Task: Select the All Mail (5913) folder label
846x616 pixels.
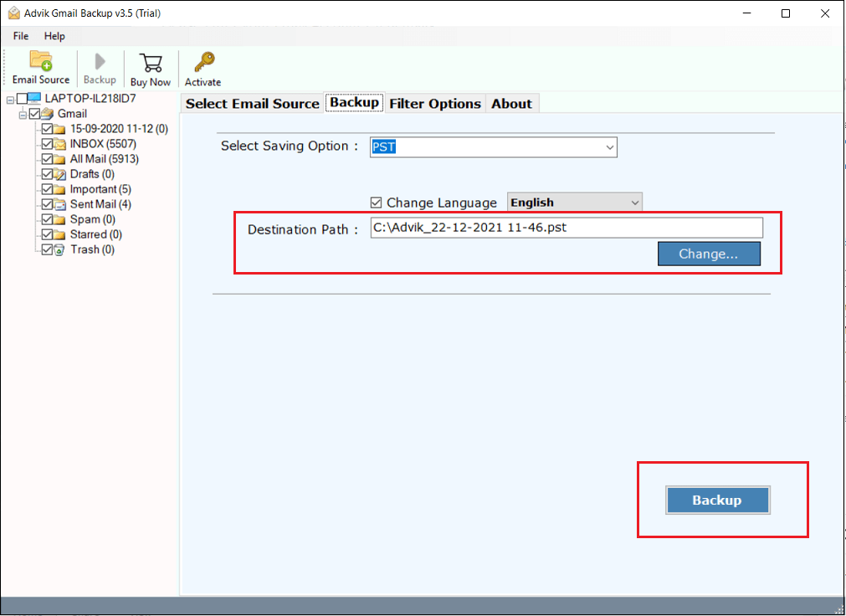Action: (104, 159)
